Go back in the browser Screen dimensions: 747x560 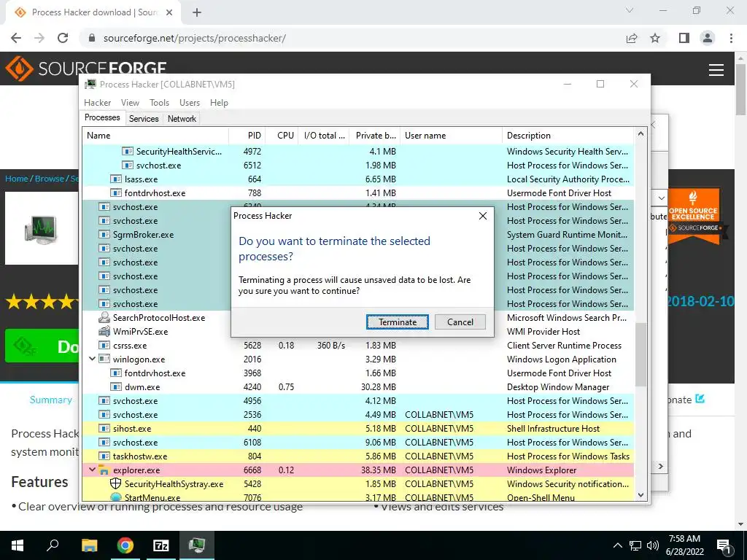point(16,38)
